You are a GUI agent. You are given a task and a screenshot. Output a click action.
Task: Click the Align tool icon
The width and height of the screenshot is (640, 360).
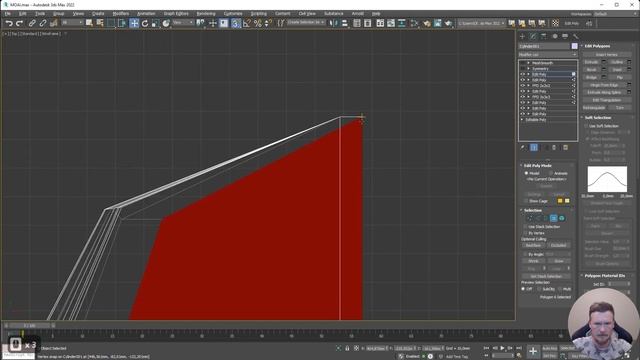[345, 23]
